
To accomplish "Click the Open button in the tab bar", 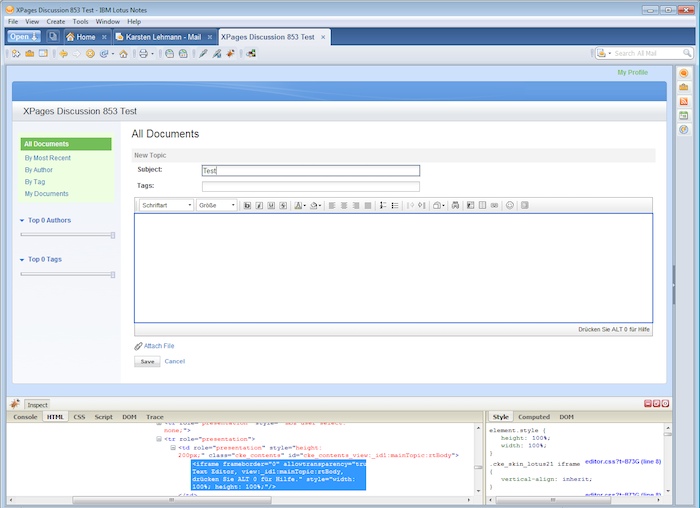I will [24, 37].
